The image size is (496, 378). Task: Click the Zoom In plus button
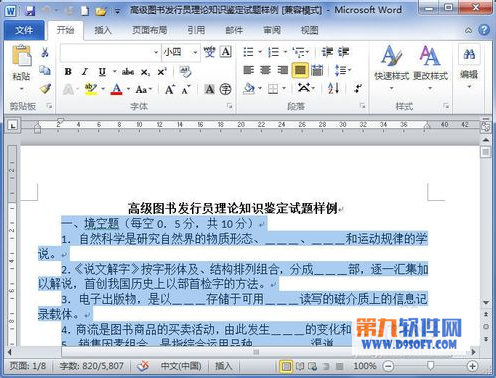pyautogui.click(x=472, y=366)
